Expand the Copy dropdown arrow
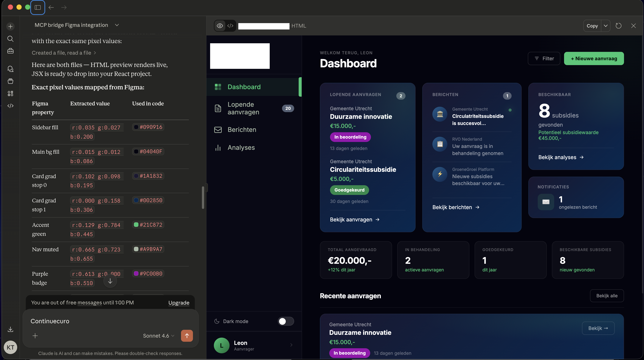The width and height of the screenshot is (644, 360). (x=606, y=26)
